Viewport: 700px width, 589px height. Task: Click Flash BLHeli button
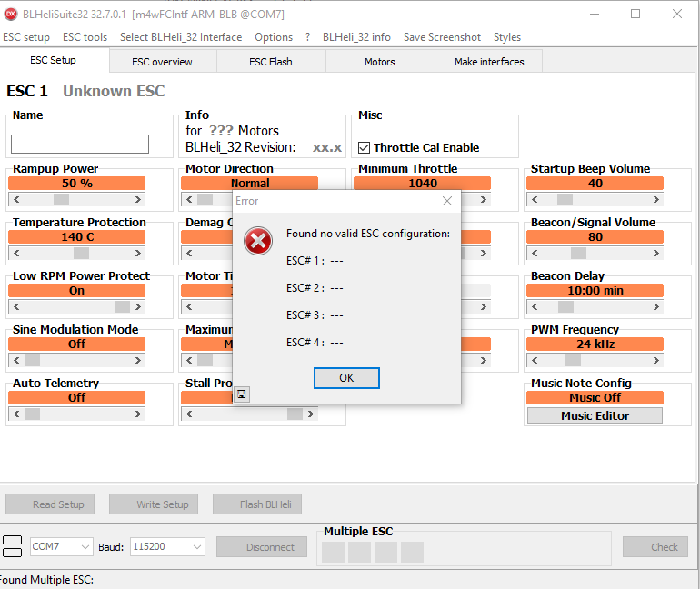pos(257,504)
